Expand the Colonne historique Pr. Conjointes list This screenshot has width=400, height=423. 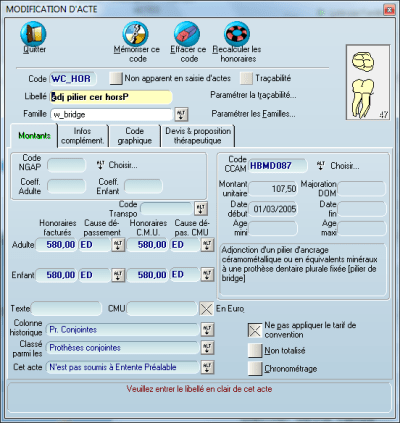point(207,330)
